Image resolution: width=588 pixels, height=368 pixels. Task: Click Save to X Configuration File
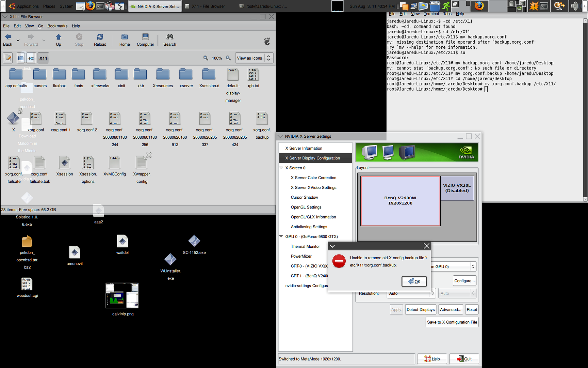click(x=452, y=322)
